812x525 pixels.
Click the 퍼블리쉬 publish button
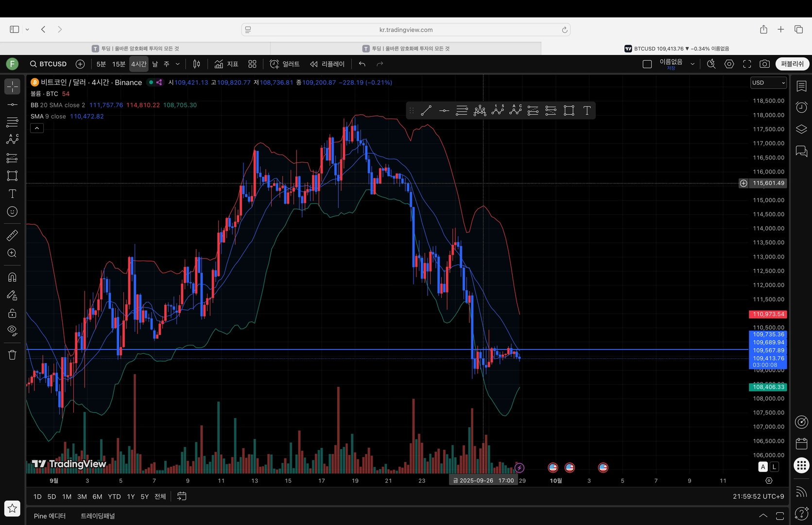tap(792, 64)
